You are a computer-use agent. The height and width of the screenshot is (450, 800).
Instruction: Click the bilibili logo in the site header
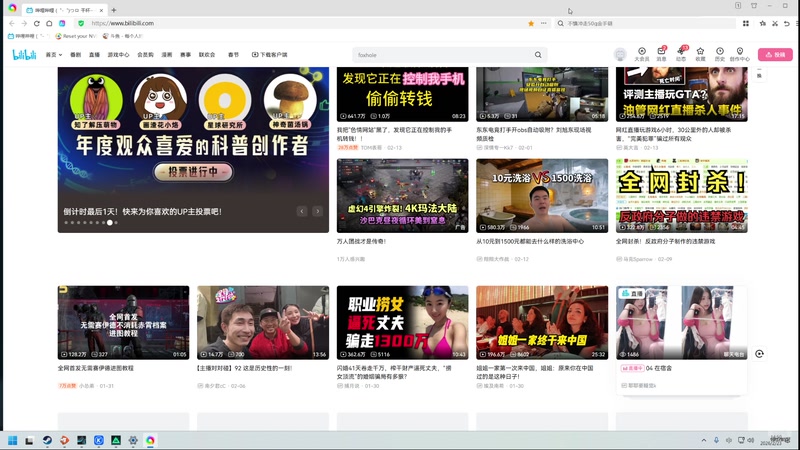pos(24,55)
